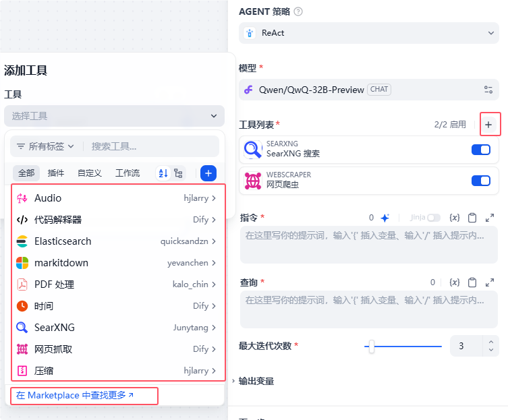The image size is (508, 420).
Task: Click the ReAct strategy icon
Action: pos(250,33)
